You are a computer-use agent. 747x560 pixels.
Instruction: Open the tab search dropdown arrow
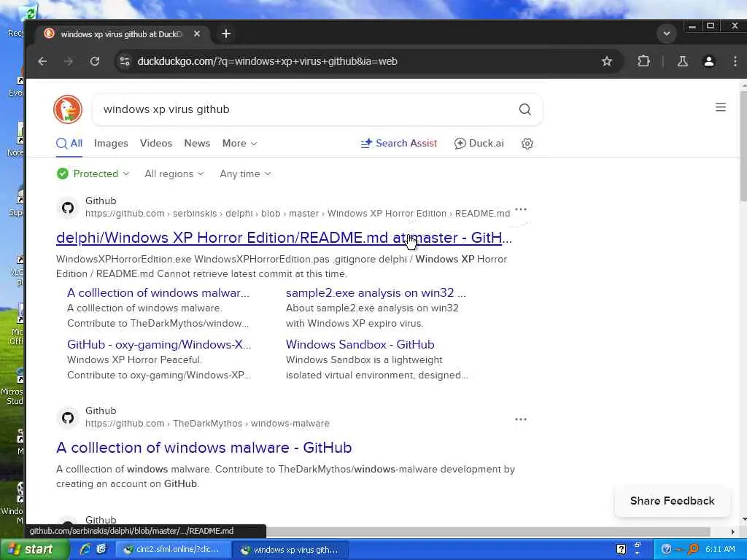(667, 34)
